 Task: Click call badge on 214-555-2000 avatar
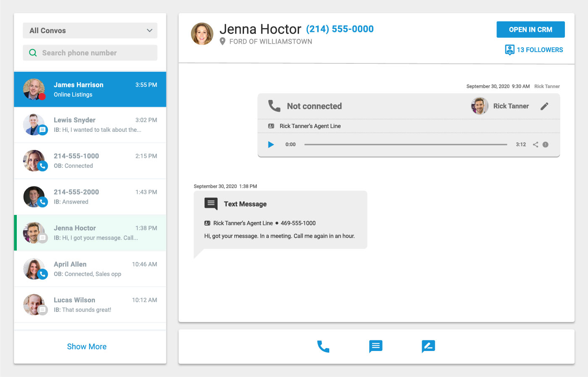(42, 202)
